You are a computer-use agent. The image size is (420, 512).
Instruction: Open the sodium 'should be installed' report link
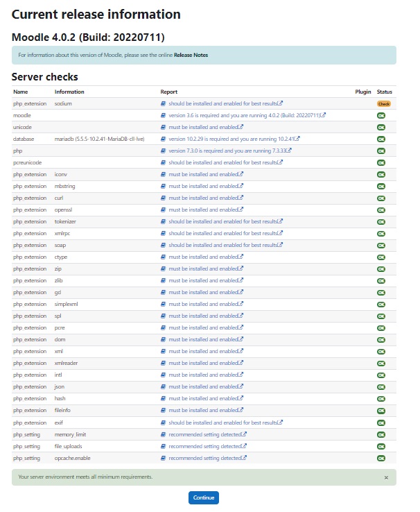[x=225, y=103]
